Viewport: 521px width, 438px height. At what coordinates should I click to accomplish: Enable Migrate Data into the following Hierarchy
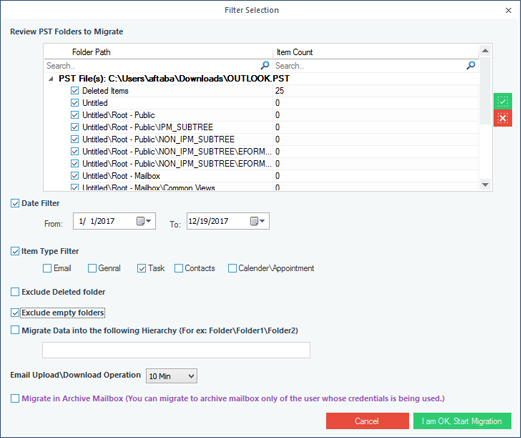15,330
